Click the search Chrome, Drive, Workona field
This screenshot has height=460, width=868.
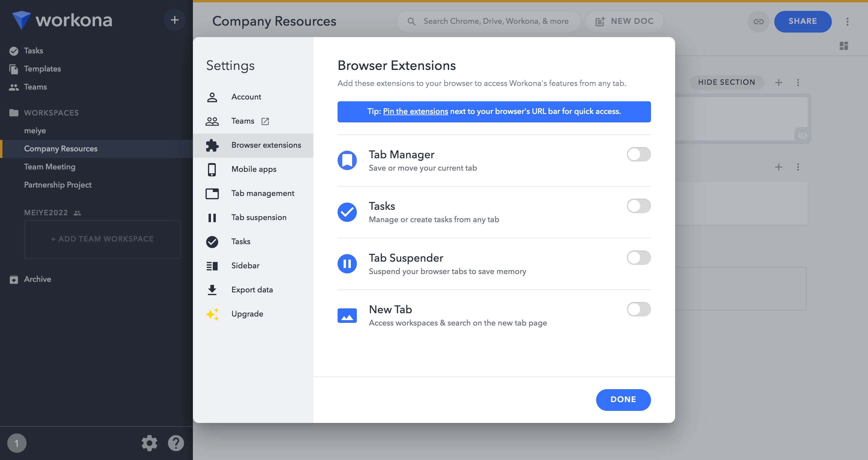click(489, 22)
